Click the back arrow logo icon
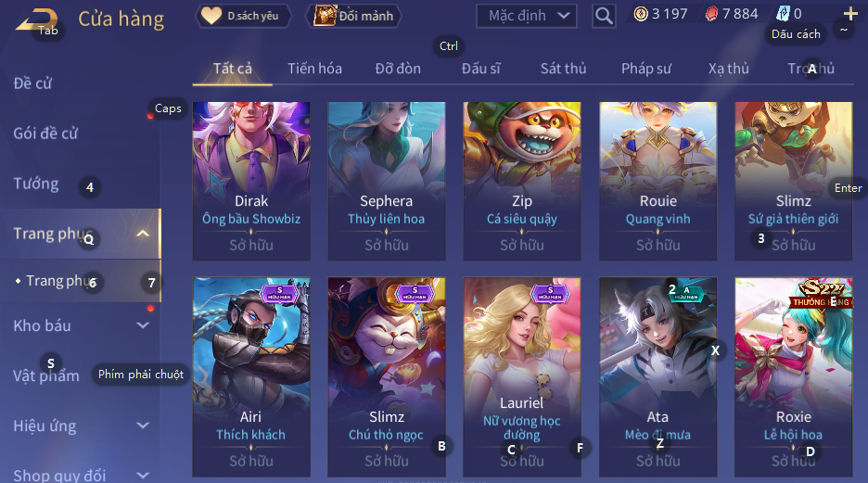 pos(36,19)
